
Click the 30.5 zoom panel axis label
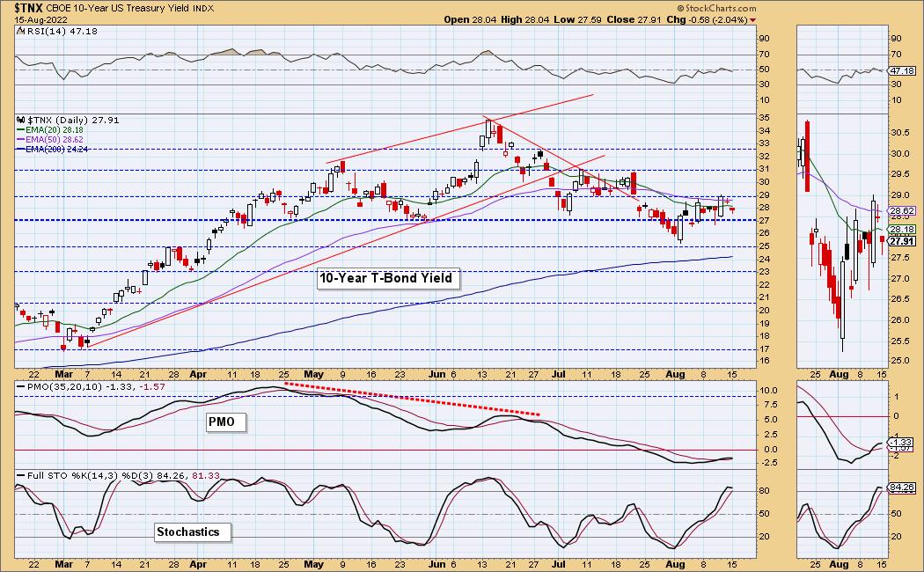(900, 133)
